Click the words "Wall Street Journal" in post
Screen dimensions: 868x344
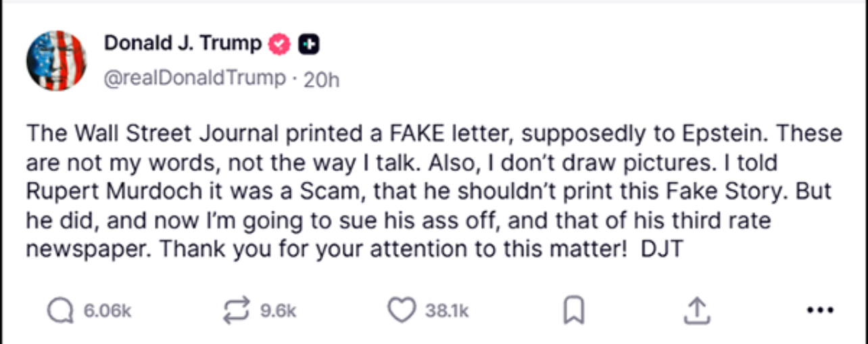coord(174,133)
